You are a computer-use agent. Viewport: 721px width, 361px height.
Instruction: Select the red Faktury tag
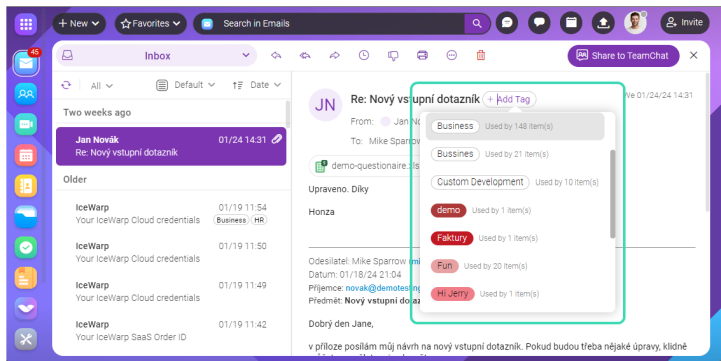(x=452, y=238)
